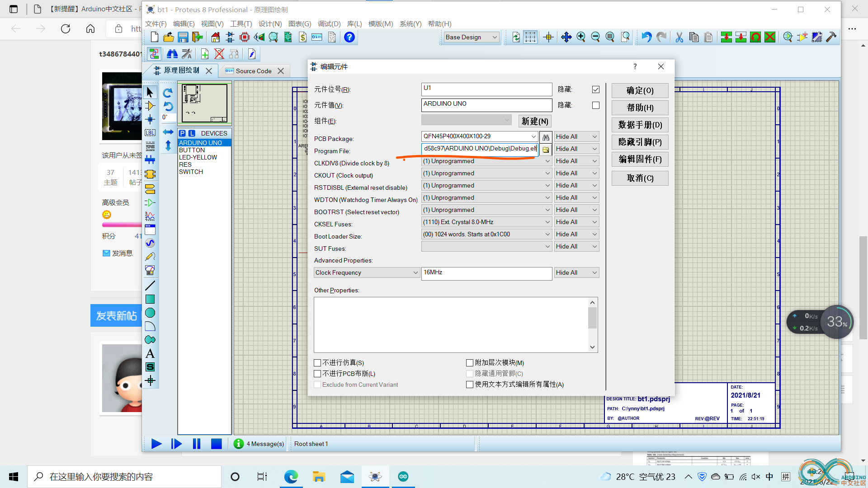Click the 取消(C) button
Image resolution: width=868 pixels, height=488 pixels.
tap(640, 178)
